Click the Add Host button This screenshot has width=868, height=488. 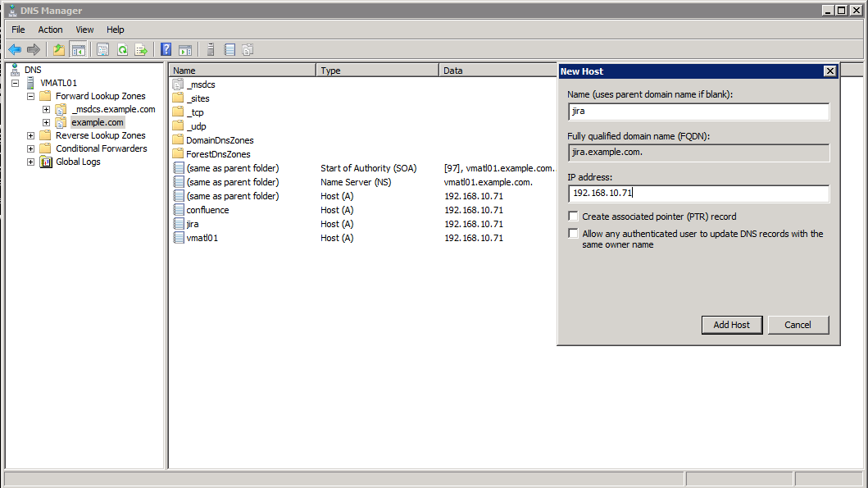coord(732,325)
